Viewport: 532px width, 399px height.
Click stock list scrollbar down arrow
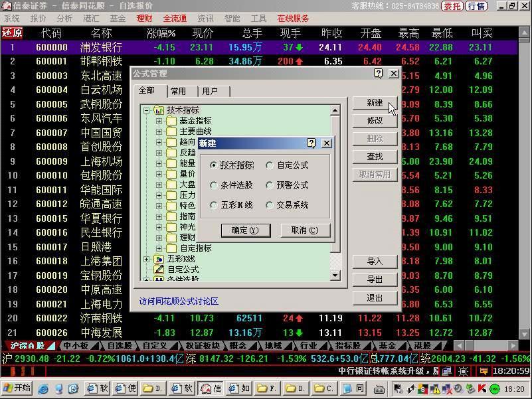pyautogui.click(x=524, y=334)
